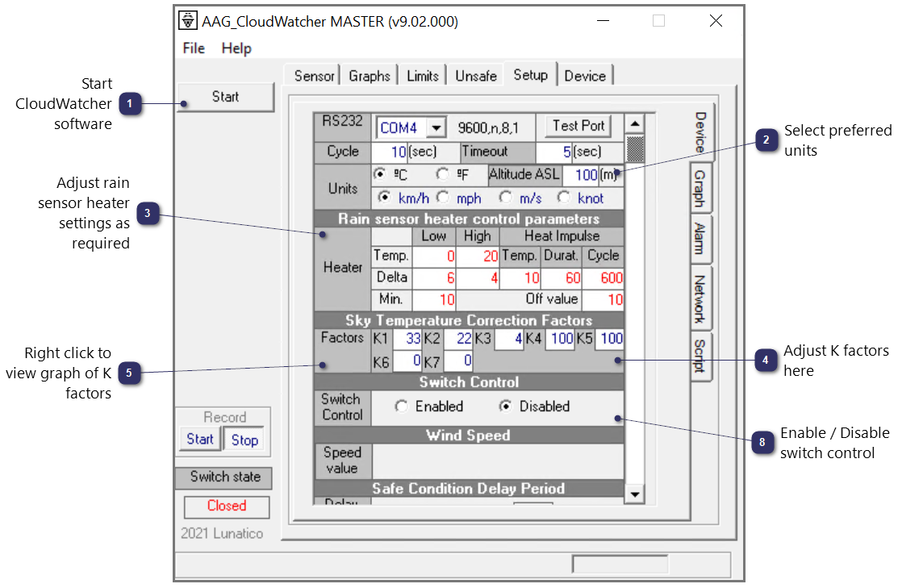Open the vertical Graph side tab
This screenshot has height=588, width=898.
pos(700,189)
